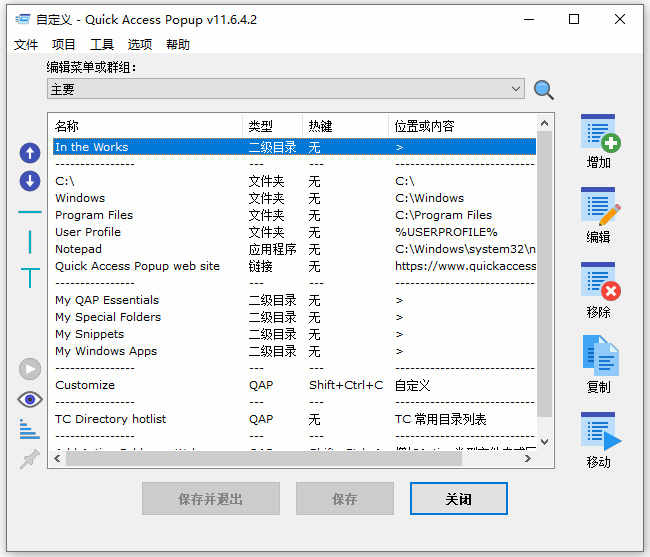Open the 工具 menu

[102, 45]
